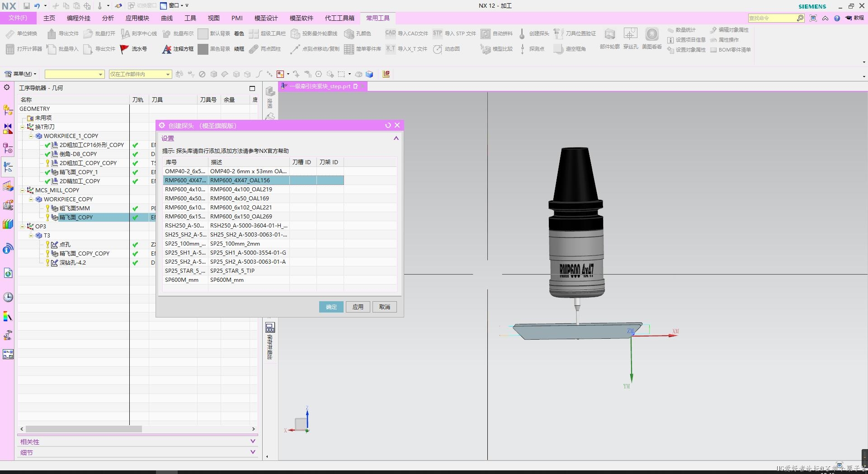
Task: Click the 批量布尔 batch boolean tool
Action: coord(178,33)
